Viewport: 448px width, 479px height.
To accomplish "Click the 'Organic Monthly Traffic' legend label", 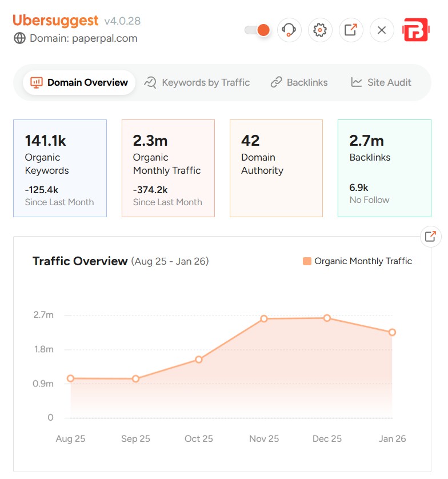I will click(363, 261).
